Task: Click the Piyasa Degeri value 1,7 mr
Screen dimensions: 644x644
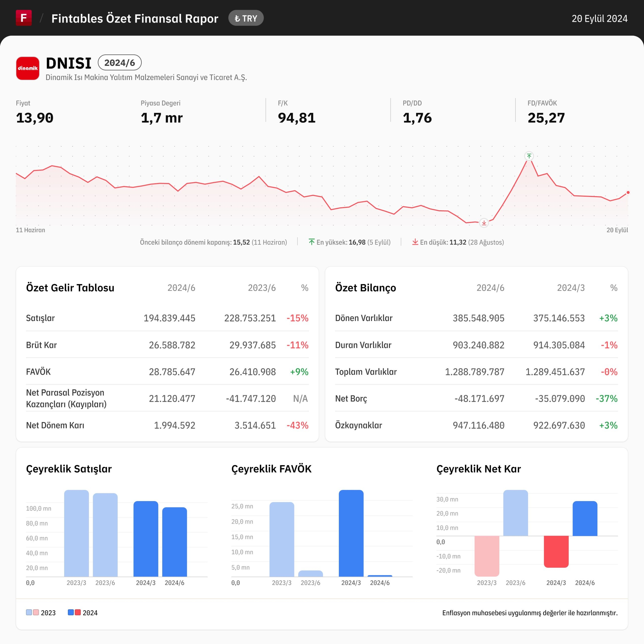Action: tap(162, 118)
